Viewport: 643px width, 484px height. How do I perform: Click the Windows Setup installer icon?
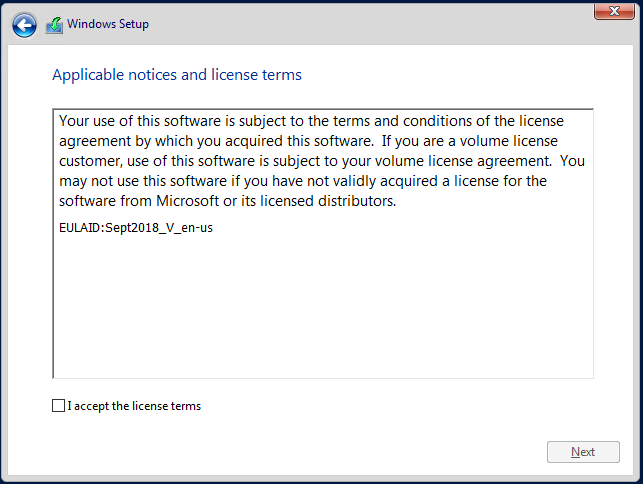(55, 25)
